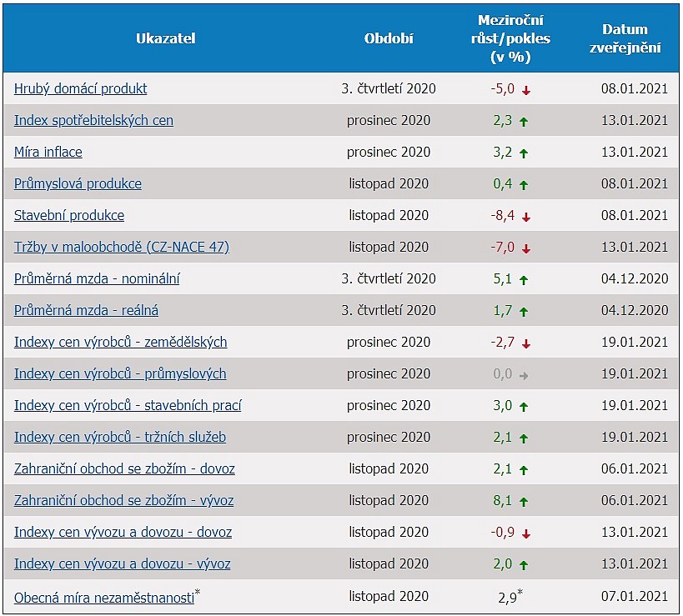Click green up arrow next to Míra inflace 3,2

(x=524, y=153)
